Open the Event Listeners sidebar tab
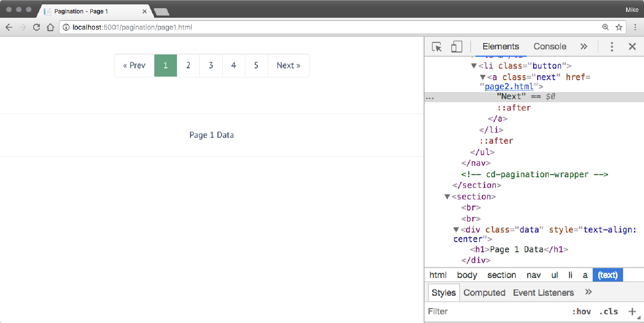Image resolution: width=644 pixels, height=323 pixels. pyautogui.click(x=543, y=293)
